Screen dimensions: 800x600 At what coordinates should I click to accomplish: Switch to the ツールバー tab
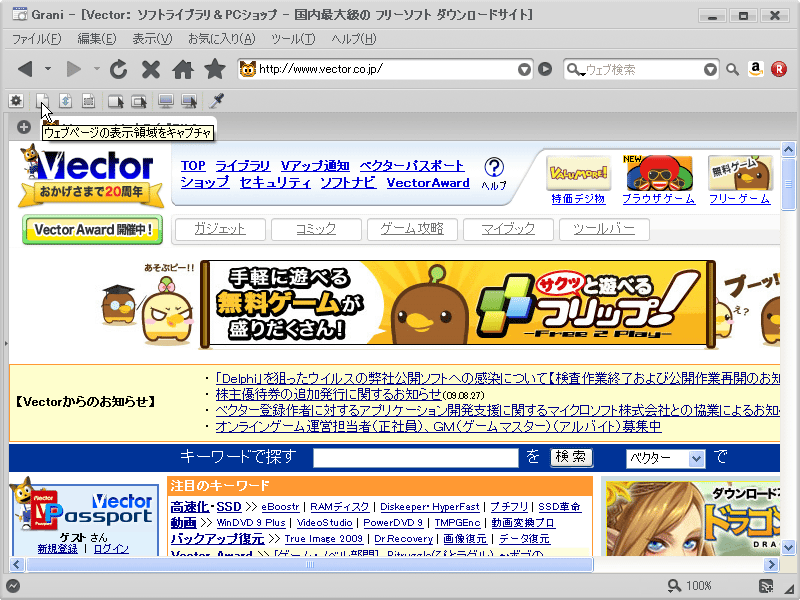coord(604,229)
